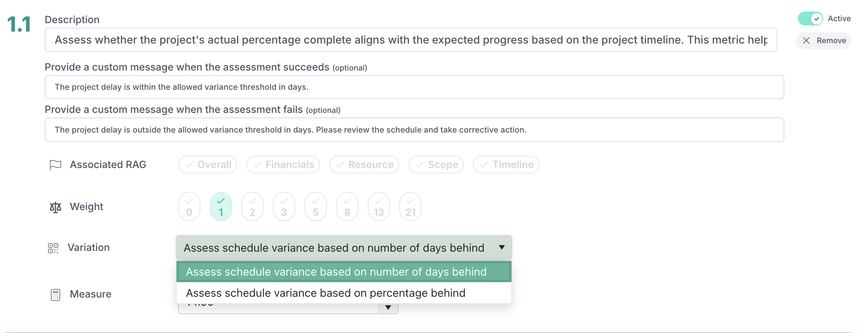
Task: Choose the Scope RAG chip
Action: coord(436,165)
